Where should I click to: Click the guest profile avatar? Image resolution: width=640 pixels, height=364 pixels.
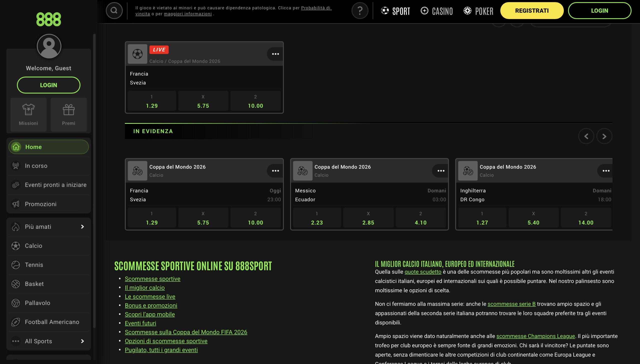point(49,46)
